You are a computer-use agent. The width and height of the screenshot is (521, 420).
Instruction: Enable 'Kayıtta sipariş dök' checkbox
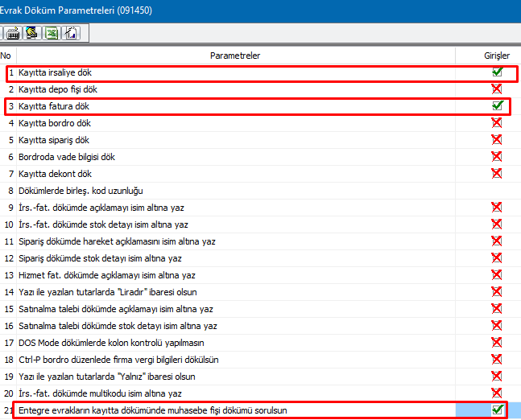tap(497, 140)
